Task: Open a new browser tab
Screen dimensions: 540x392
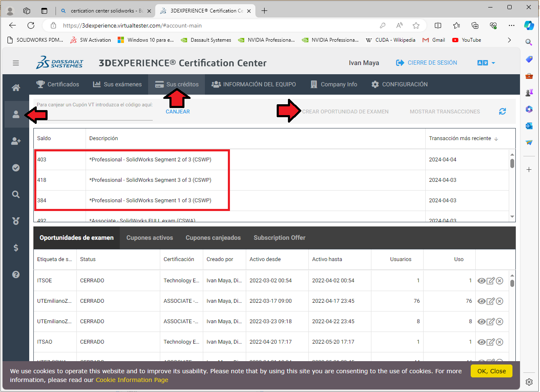Action: [264, 11]
